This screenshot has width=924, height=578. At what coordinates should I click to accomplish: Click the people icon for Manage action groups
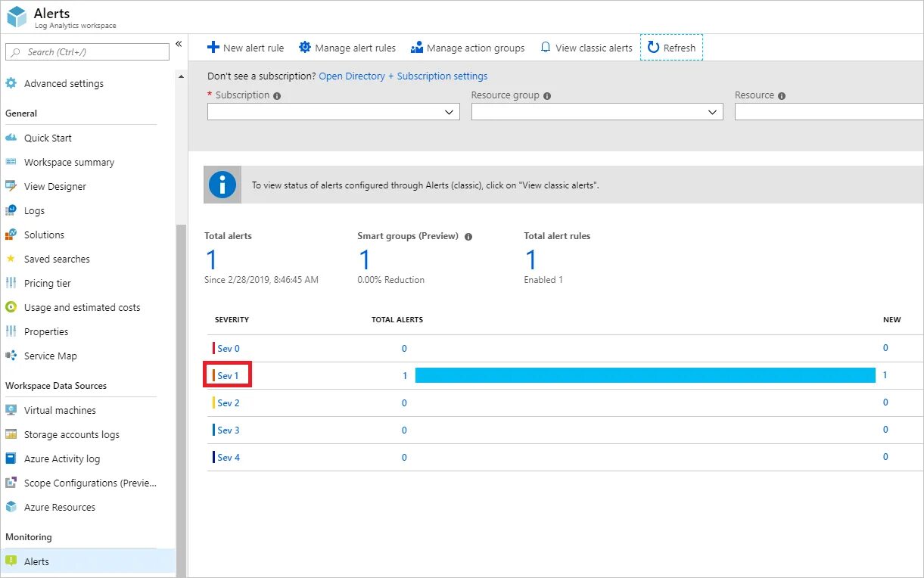pos(417,47)
